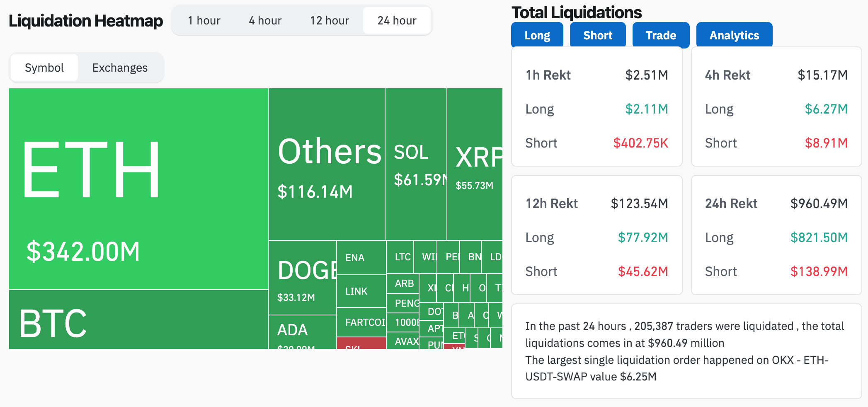Select the 1 hour timeframe
Screen dimensions: 868x407
[x=204, y=21]
